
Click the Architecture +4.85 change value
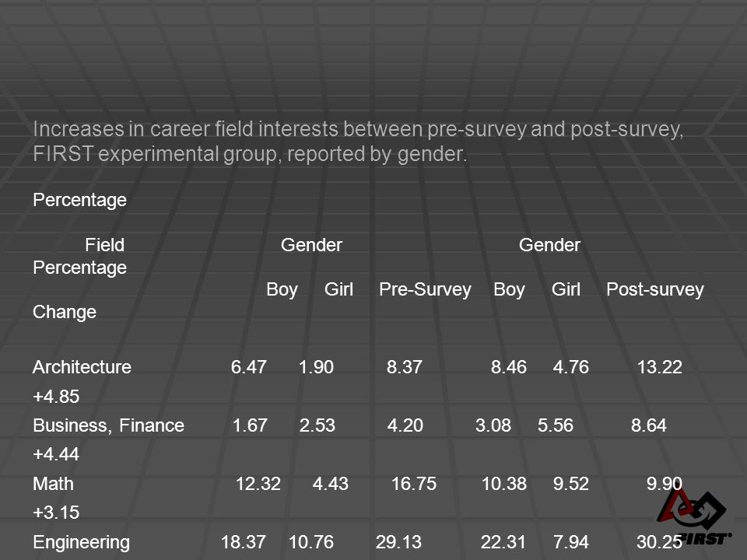point(56,397)
